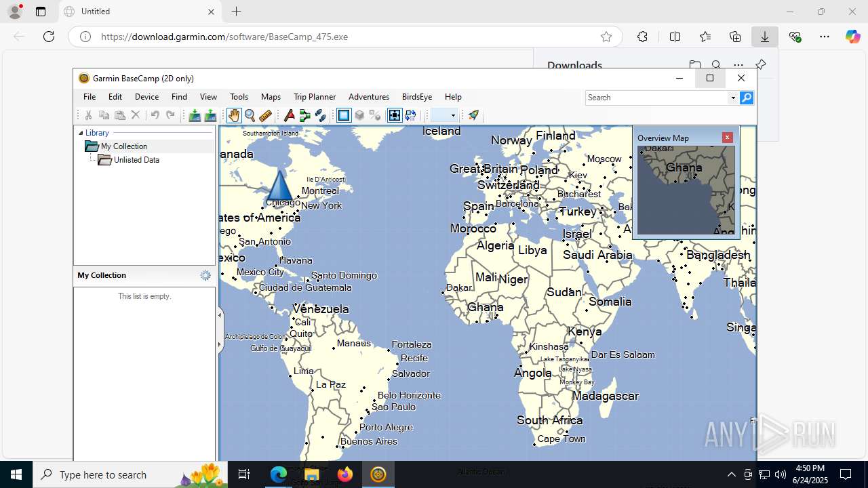Open the Trip Planner menu
This screenshot has height=488, width=868.
point(315,97)
